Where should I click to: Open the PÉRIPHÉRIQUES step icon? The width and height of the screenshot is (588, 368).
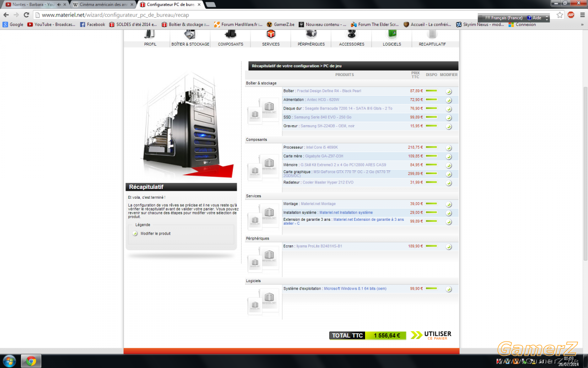tap(311, 34)
